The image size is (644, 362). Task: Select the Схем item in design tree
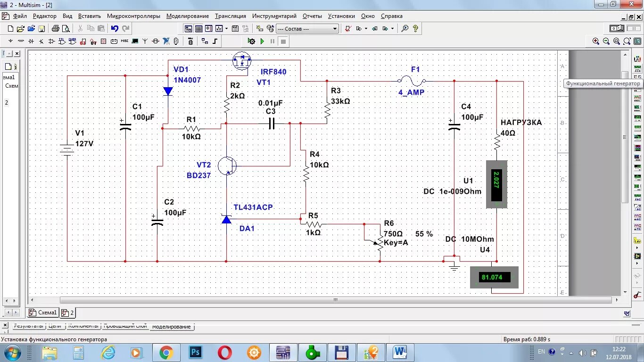coord(12,86)
